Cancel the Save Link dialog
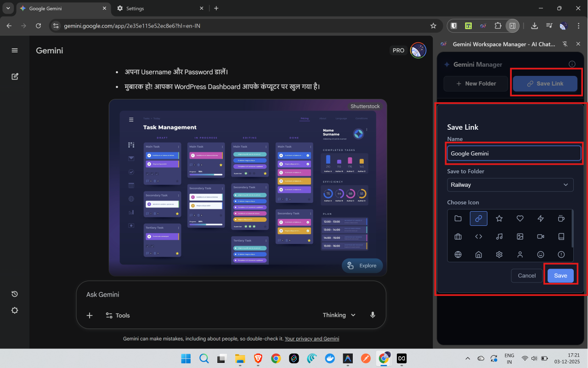 527,276
